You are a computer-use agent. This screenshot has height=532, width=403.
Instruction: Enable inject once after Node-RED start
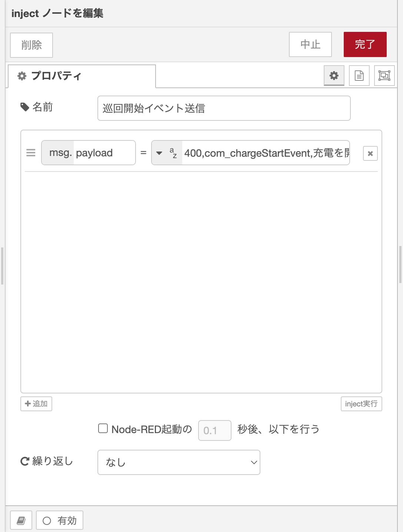coord(103,429)
